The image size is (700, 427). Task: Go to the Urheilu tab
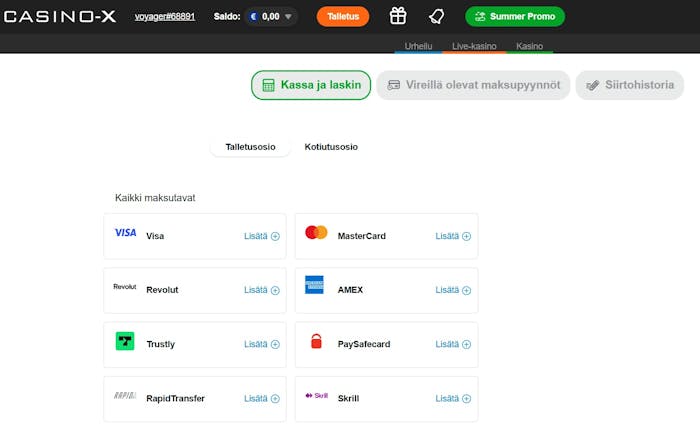pos(418,46)
